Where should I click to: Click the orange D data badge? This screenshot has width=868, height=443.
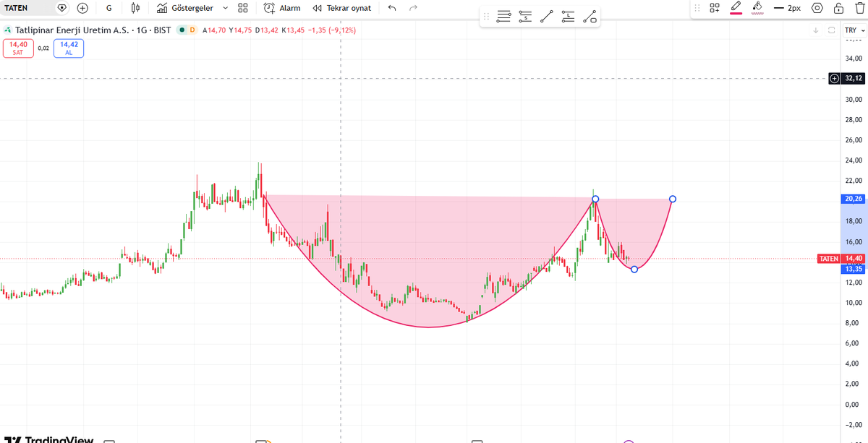[x=192, y=30]
